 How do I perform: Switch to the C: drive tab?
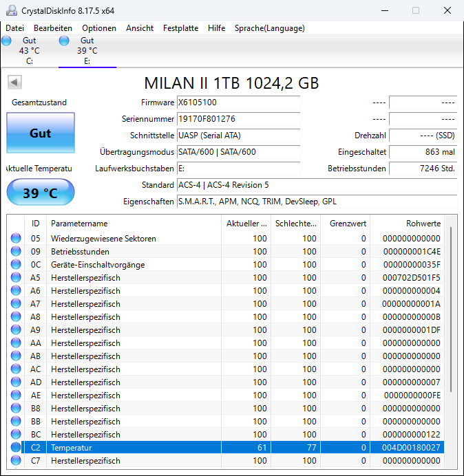29,51
